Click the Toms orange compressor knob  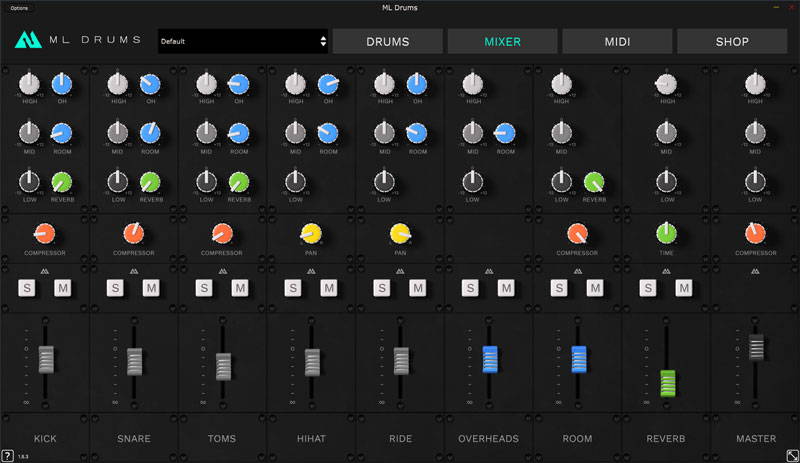click(222, 233)
